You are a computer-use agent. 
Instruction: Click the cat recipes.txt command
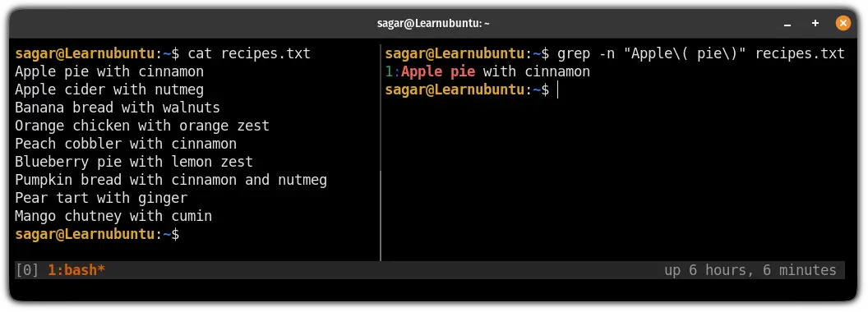(249, 53)
